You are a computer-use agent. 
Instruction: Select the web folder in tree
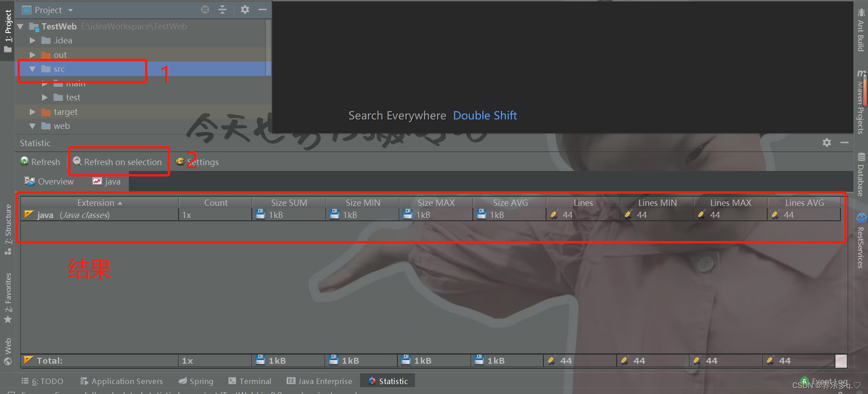click(x=56, y=126)
